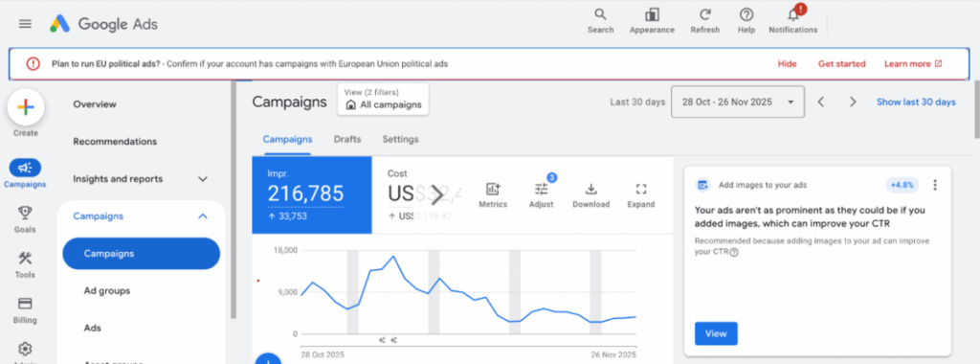Open Ad groups in the sidebar
Screen dimensions: 980x364
click(107, 291)
